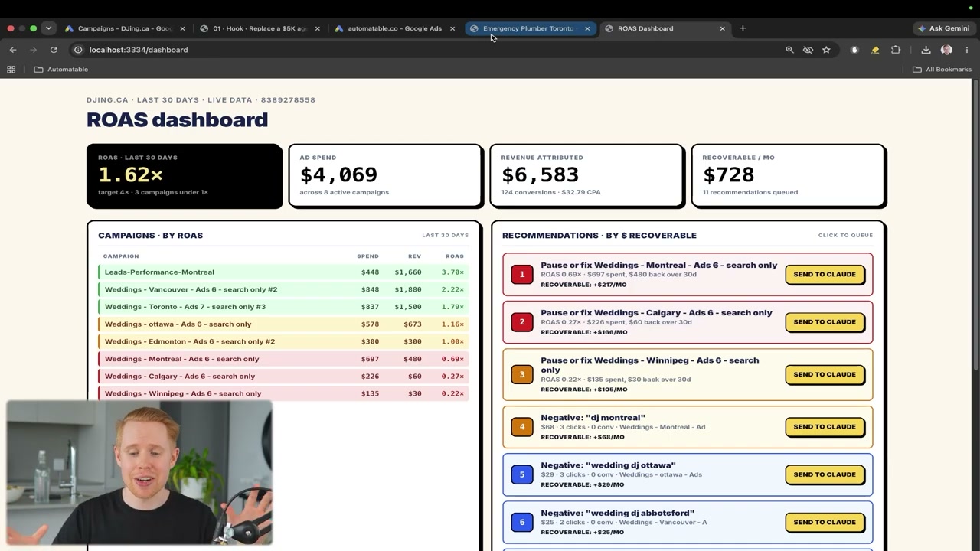
Task: Open the browser downloads icon
Action: point(926,50)
